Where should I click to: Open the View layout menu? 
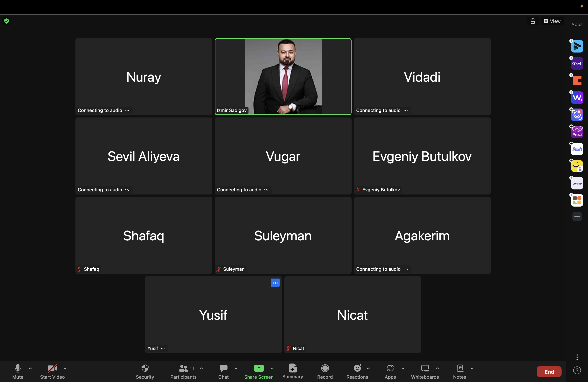click(x=552, y=21)
